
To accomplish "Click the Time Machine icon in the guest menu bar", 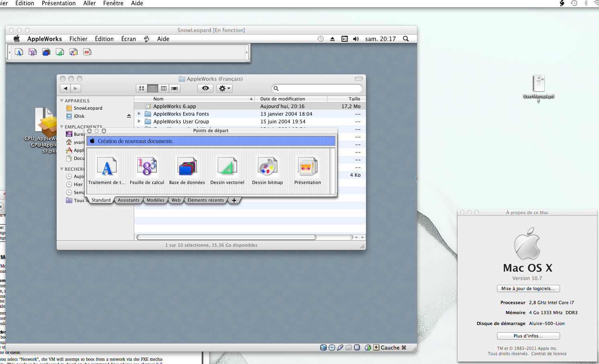I will pos(321,39).
